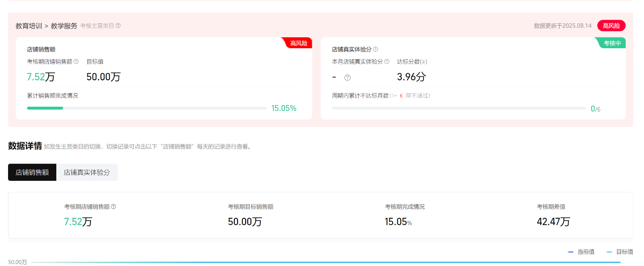This screenshot has height=266, width=644.
Task: Click the 累计销售额完成情况 progress bar
Action: pyautogui.click(x=147, y=108)
